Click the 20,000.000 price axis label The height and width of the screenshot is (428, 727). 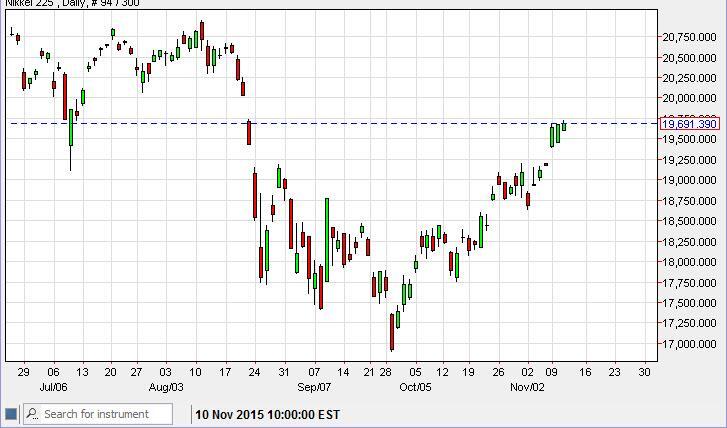point(690,98)
